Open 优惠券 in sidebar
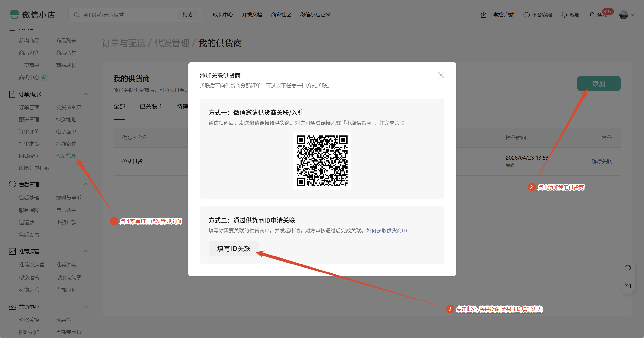 tap(64, 320)
